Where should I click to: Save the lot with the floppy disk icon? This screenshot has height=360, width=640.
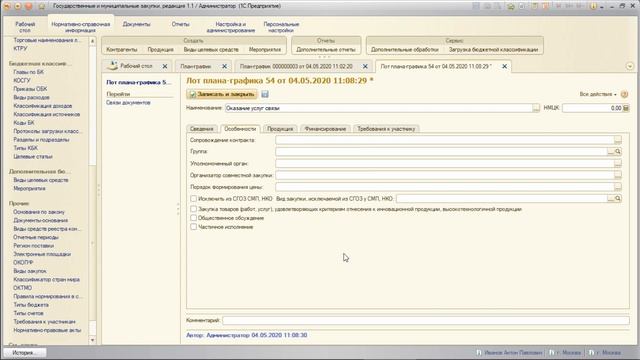(265, 94)
